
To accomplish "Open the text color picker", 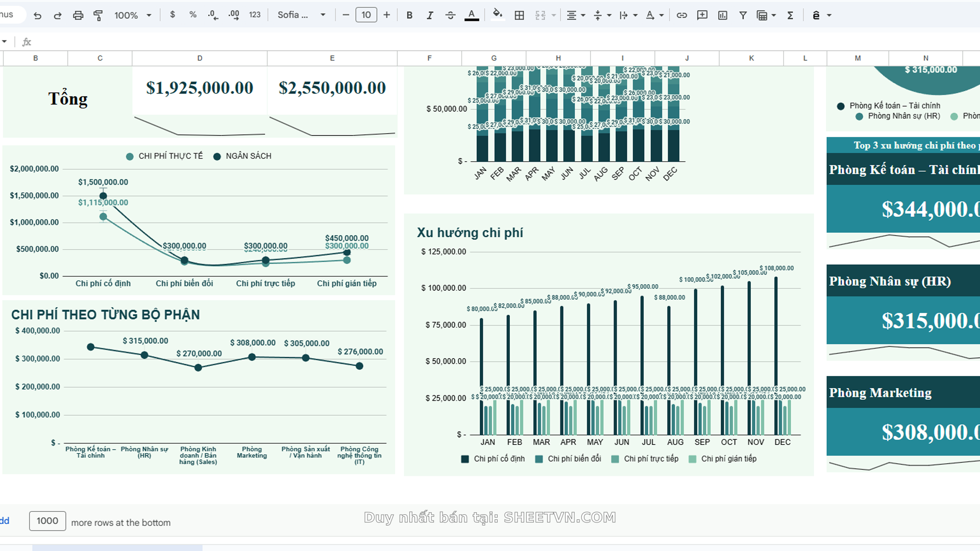I will pyautogui.click(x=471, y=15).
